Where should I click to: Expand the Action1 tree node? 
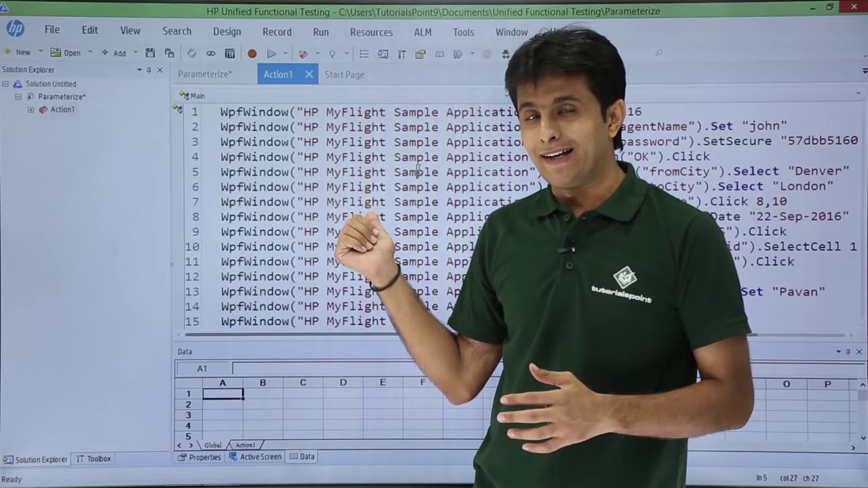[31, 110]
